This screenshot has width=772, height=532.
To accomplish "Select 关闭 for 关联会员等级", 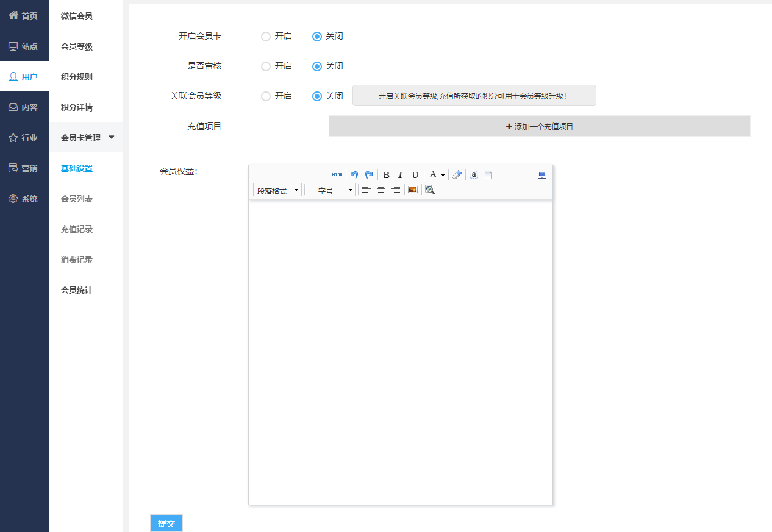I will (x=317, y=96).
